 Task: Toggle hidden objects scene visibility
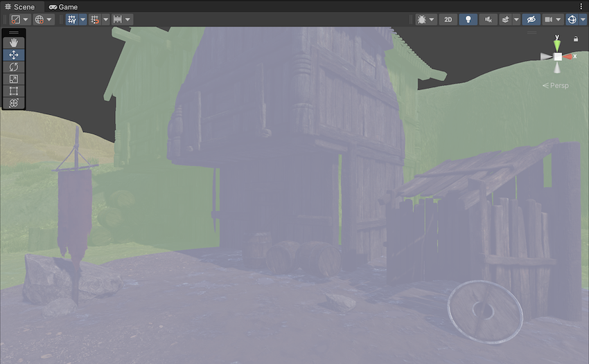tap(531, 19)
